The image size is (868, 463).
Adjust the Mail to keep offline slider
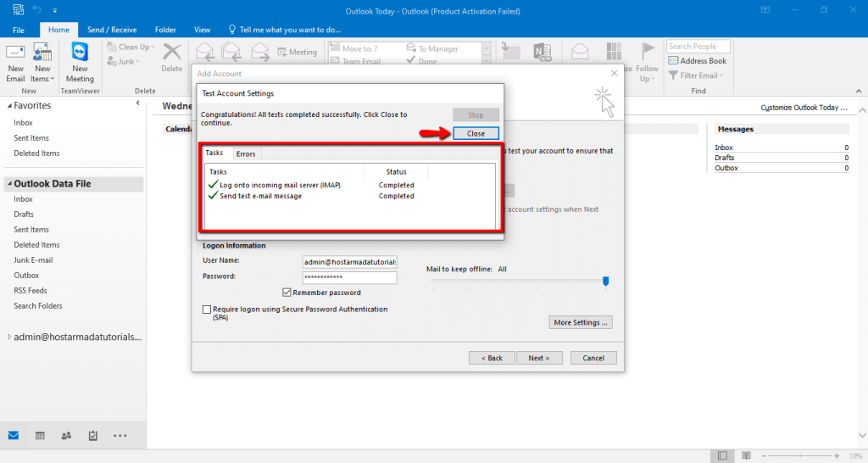[x=605, y=282]
